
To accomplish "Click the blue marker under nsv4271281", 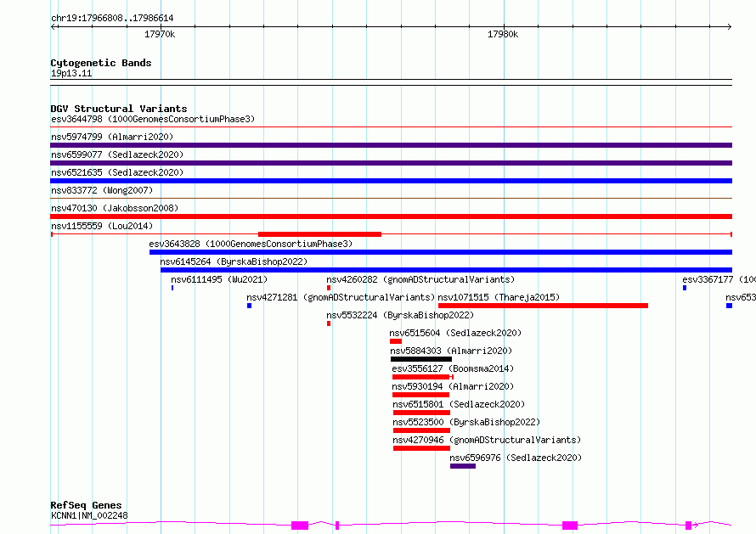I will point(249,306).
